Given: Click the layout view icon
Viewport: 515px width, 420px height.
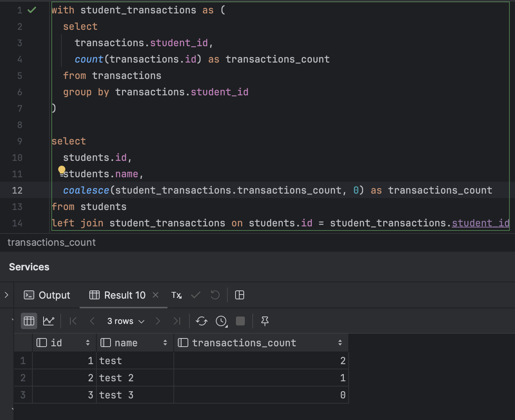Looking at the screenshot, I should tap(240, 295).
